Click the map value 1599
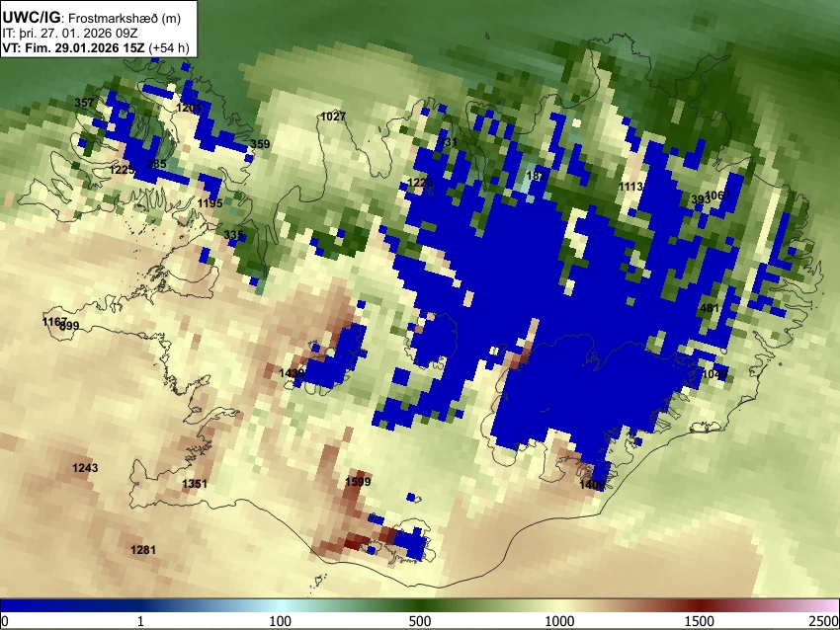This screenshot has width=840, height=630. tap(358, 482)
